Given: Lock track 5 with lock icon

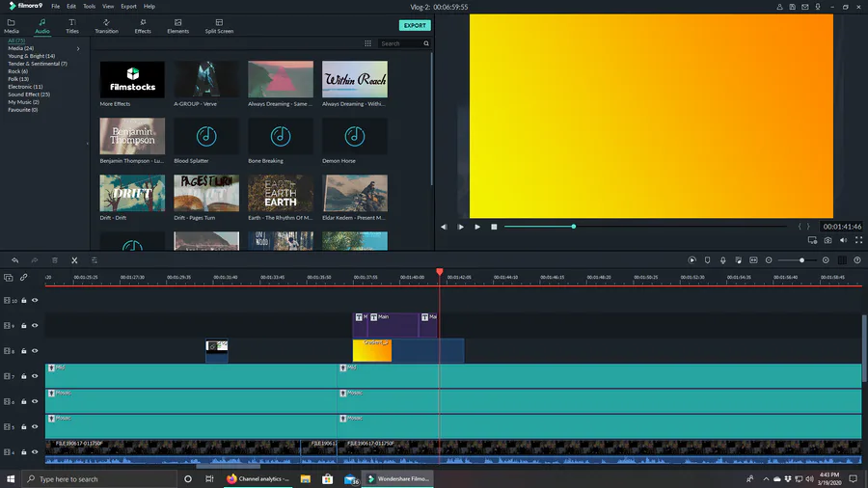Looking at the screenshot, I should click(x=24, y=427).
